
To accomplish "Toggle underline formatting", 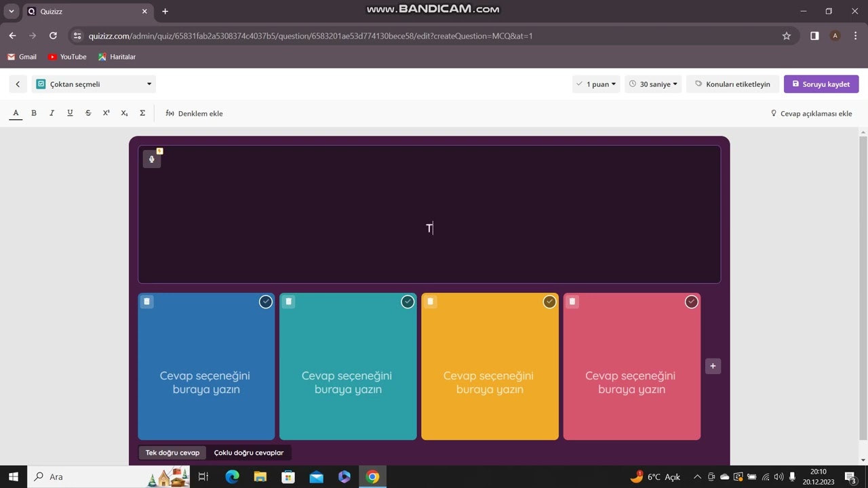I will pos(70,113).
